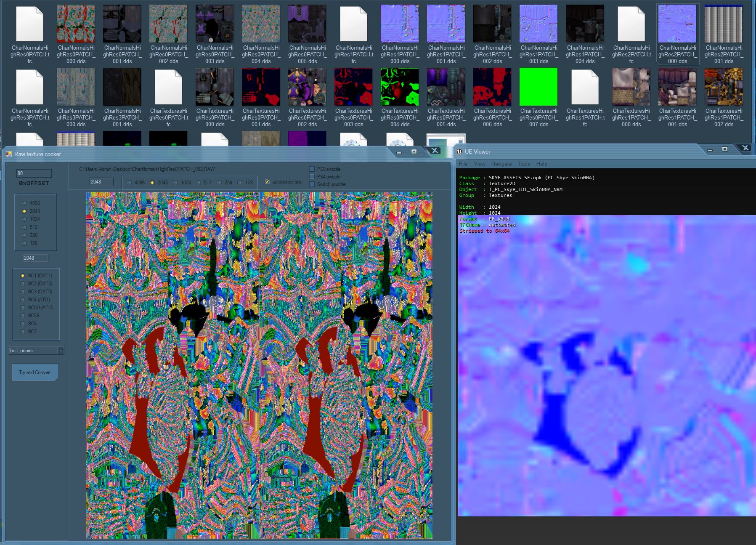The width and height of the screenshot is (756, 545).
Task: Select CharNormalsHighRes2PATCH_000.dds file icon
Action: coord(677,24)
